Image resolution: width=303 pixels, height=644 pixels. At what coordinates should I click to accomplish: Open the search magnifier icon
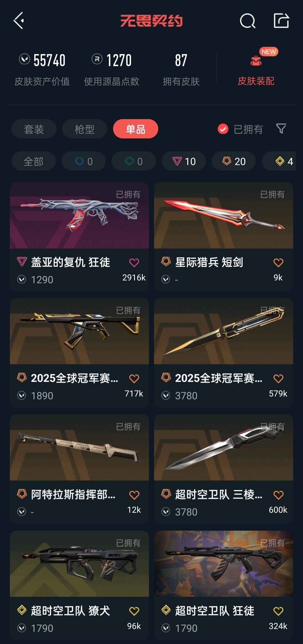247,21
